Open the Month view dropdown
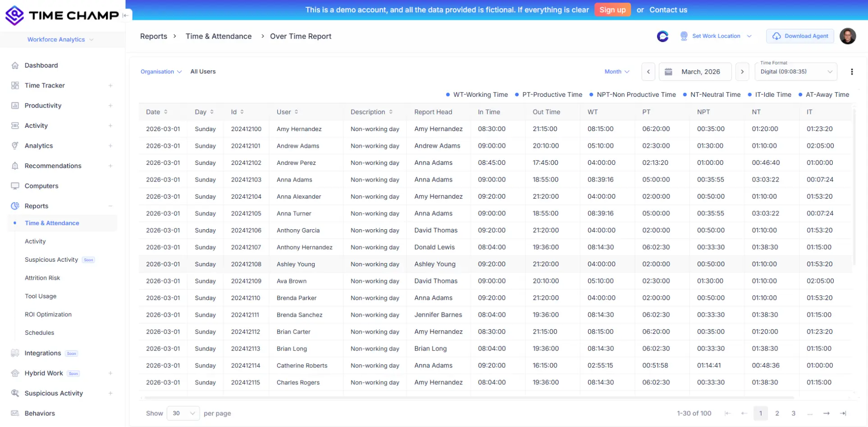868x427 pixels. (617, 72)
